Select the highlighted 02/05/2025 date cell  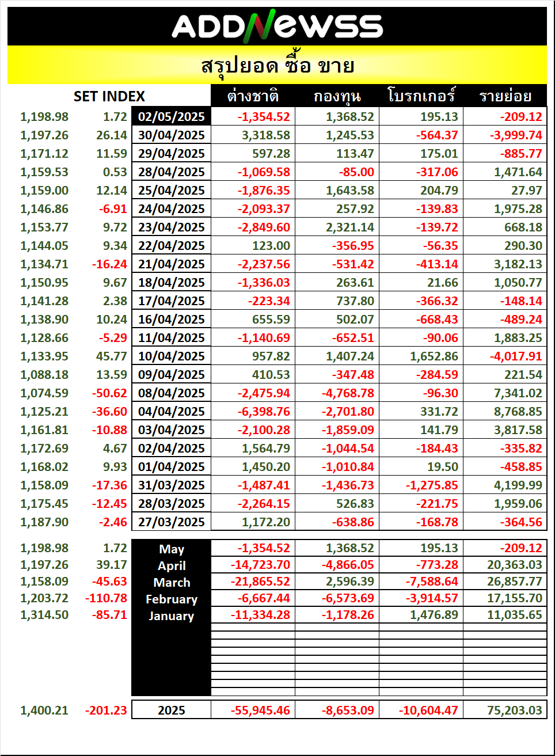[172, 116]
